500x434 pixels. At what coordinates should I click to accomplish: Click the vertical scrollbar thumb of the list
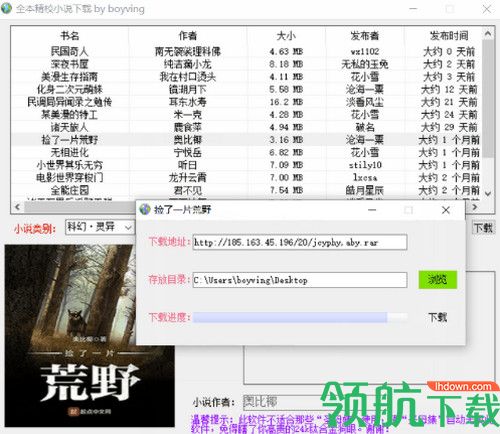pyautogui.click(x=488, y=98)
